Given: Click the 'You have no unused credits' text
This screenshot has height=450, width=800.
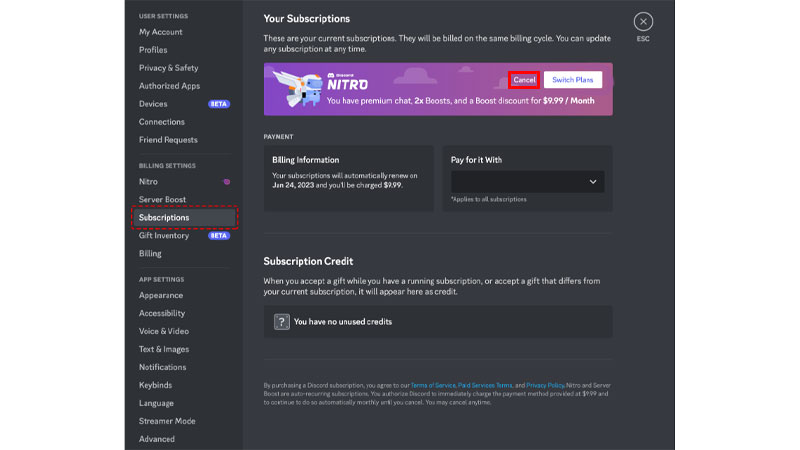Looking at the screenshot, I should point(343,322).
